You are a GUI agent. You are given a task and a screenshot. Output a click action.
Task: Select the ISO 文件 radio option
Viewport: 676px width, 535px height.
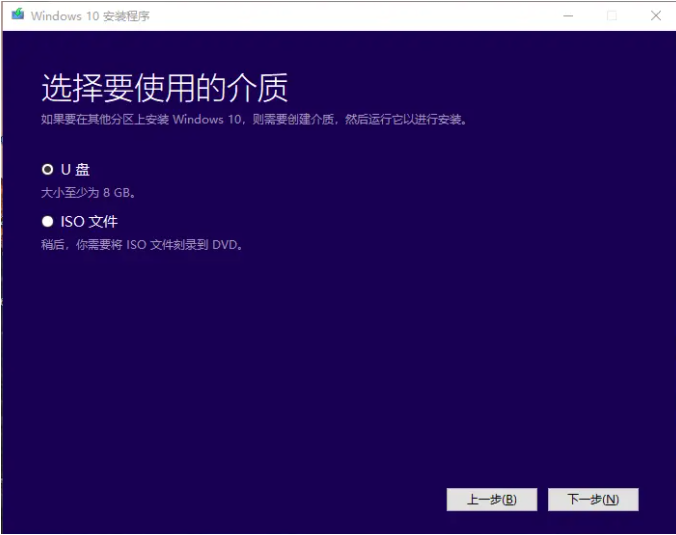coord(47,222)
